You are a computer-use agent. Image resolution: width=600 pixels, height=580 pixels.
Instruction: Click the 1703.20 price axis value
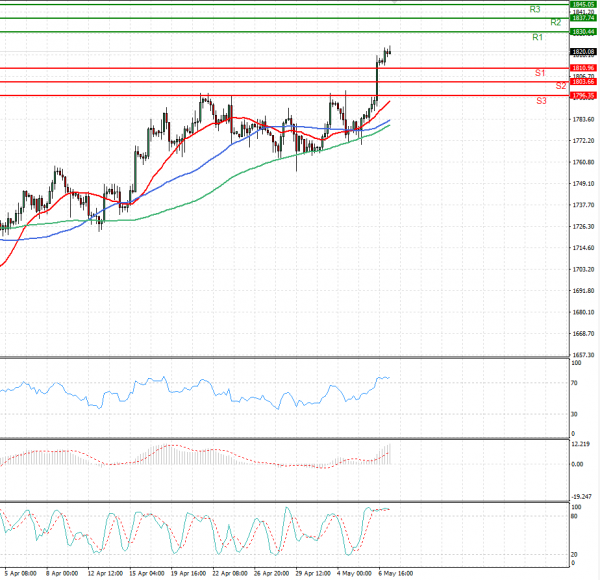[x=583, y=270]
